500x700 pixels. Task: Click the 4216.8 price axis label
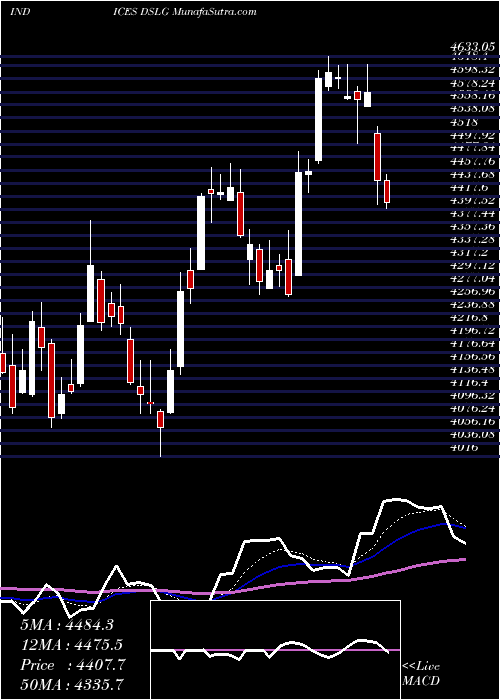[x=469, y=317]
